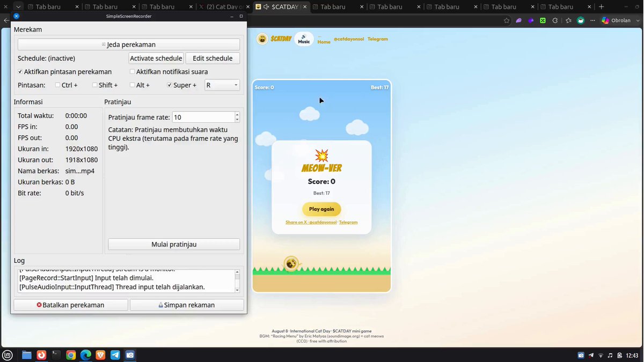
Task: Open the Telegram link in the page header
Action: [377, 39]
